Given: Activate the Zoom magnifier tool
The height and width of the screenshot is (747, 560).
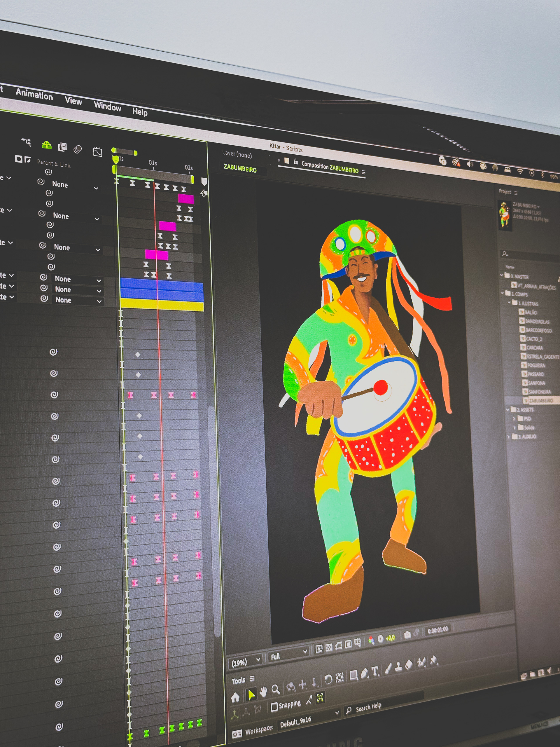Looking at the screenshot, I should [276, 689].
